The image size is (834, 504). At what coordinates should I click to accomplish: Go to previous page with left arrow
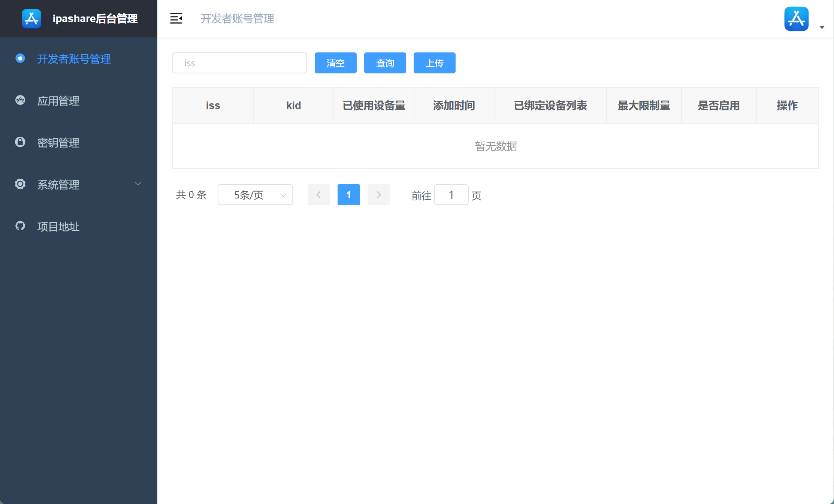(319, 195)
